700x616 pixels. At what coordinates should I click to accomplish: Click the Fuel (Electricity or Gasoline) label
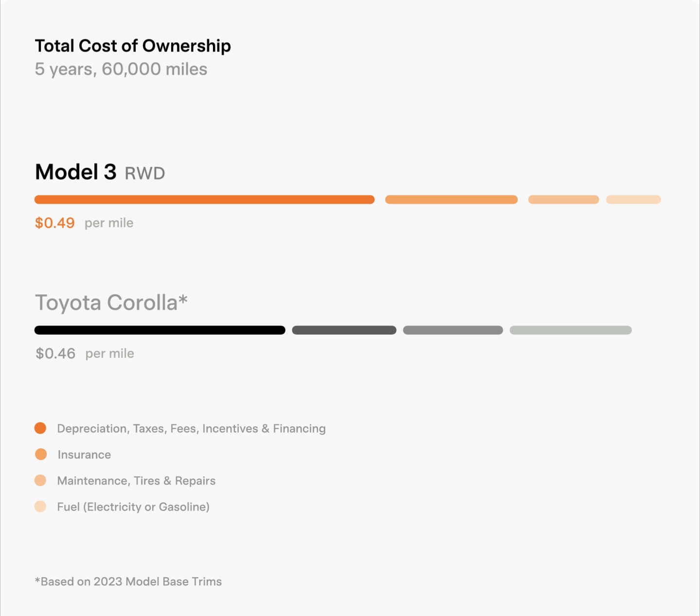point(133,507)
